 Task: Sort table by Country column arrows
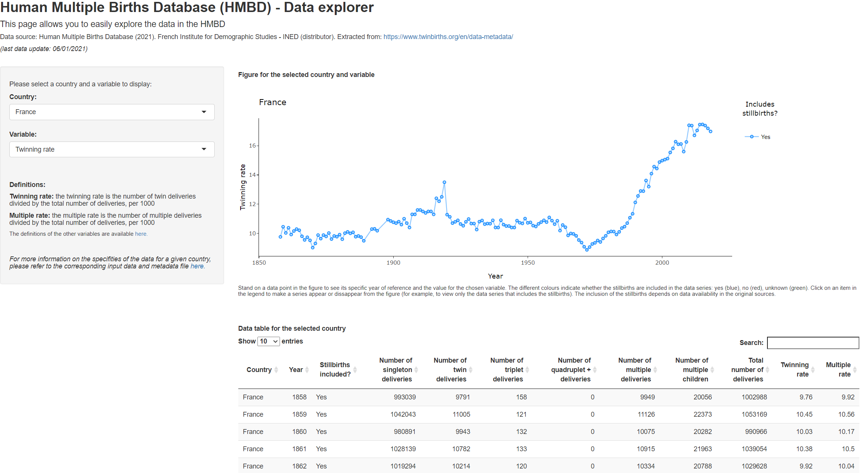pos(276,370)
